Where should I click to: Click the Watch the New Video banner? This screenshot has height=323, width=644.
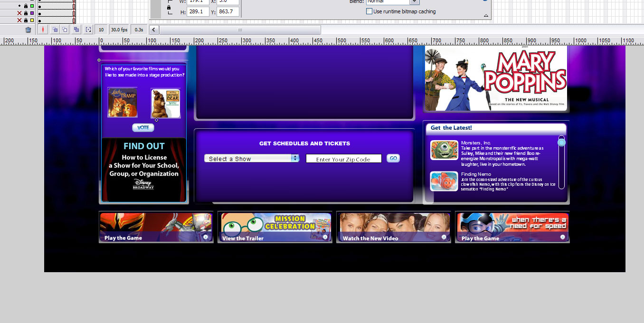tap(394, 227)
